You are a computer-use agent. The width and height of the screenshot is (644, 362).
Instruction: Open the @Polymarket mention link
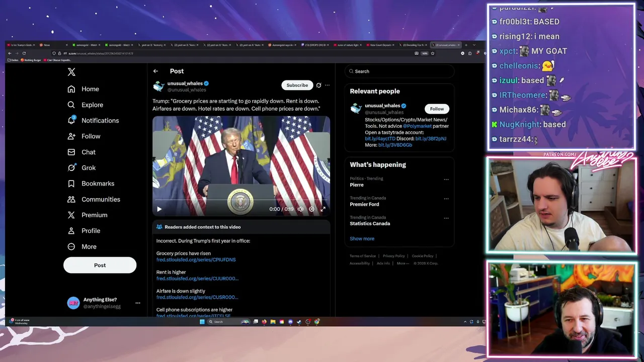coord(417,126)
